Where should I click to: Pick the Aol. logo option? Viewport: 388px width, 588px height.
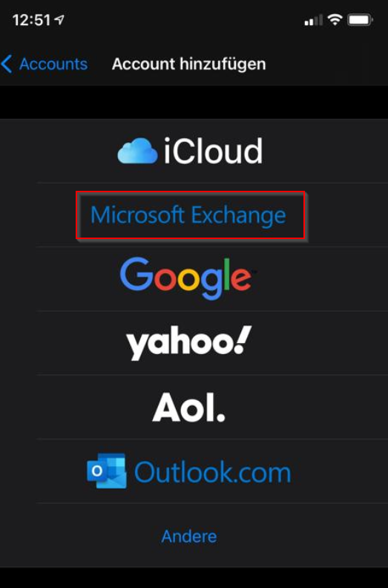(189, 408)
